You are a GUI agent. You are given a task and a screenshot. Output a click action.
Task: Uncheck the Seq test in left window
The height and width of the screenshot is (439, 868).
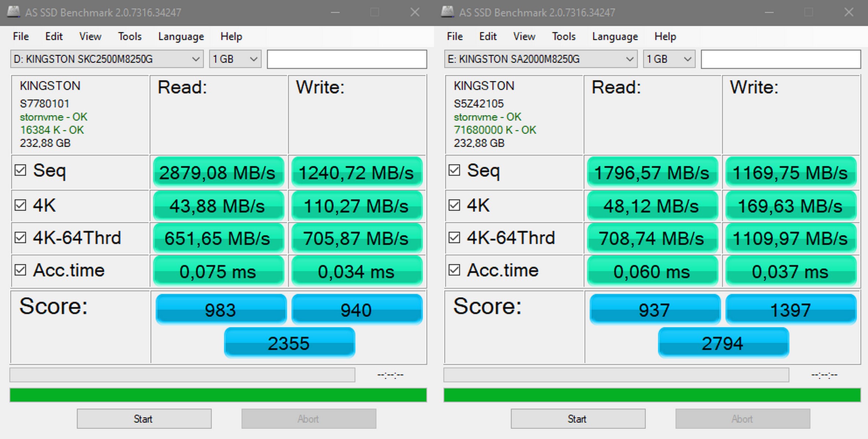[x=21, y=170]
